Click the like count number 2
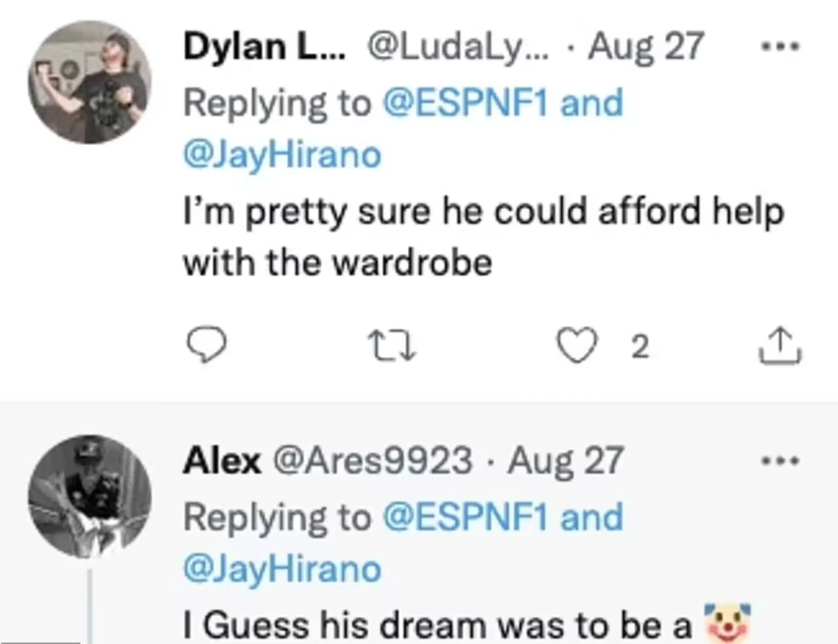 [640, 347]
